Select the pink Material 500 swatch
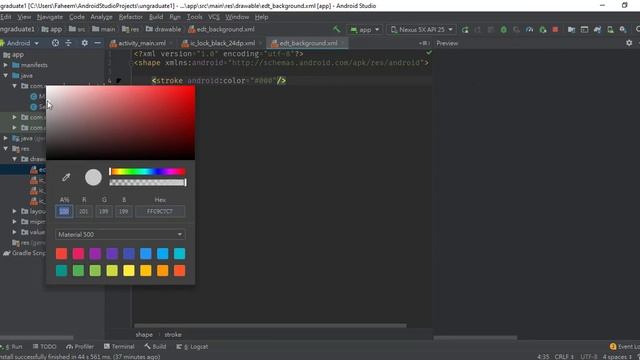This screenshot has width=640, height=360. [78, 253]
